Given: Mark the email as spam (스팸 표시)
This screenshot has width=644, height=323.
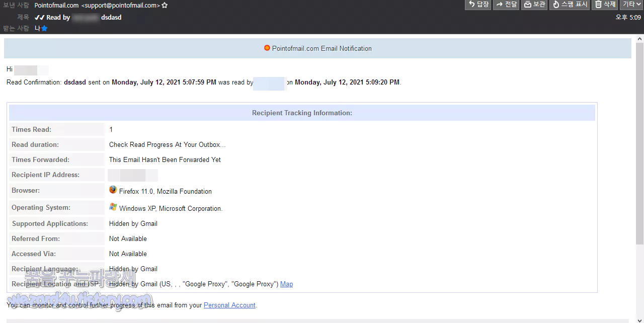Looking at the screenshot, I should tap(570, 5).
